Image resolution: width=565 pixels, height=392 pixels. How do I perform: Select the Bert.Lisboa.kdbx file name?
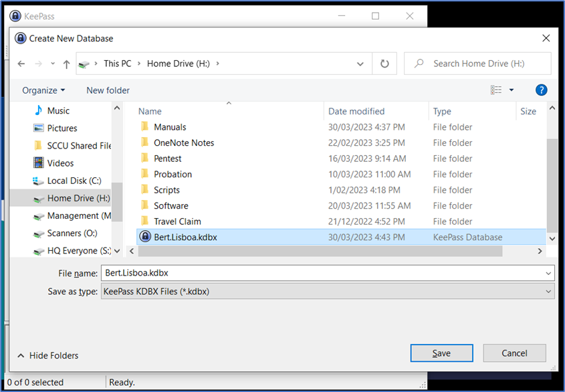point(185,237)
